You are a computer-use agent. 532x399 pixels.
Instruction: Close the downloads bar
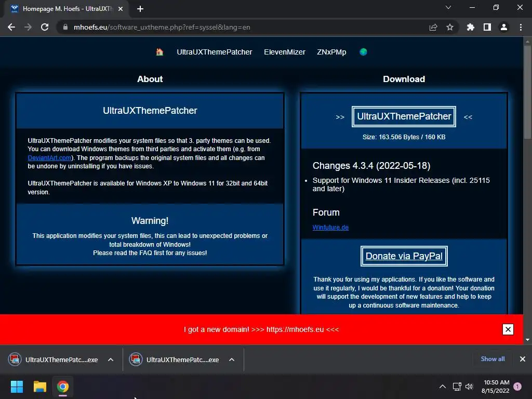523,359
